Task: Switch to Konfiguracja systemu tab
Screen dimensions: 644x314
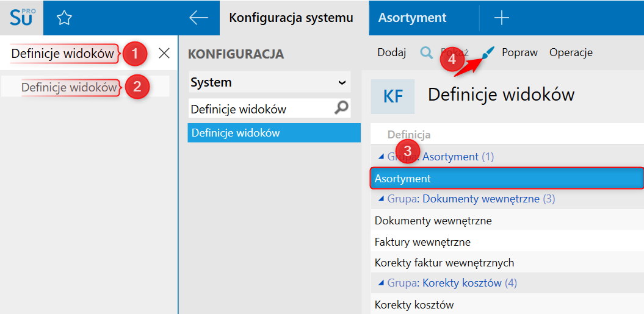Action: click(x=291, y=18)
